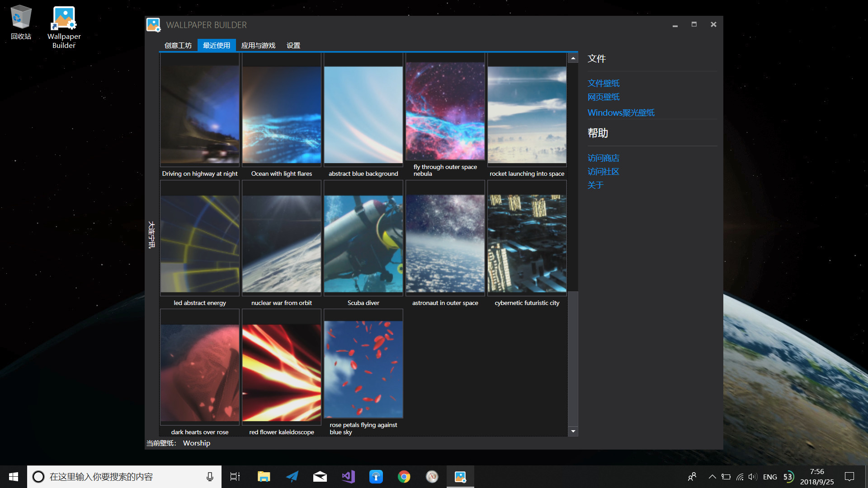Click the Mail icon in taskbar
This screenshot has height=488, width=868.
pos(320,476)
